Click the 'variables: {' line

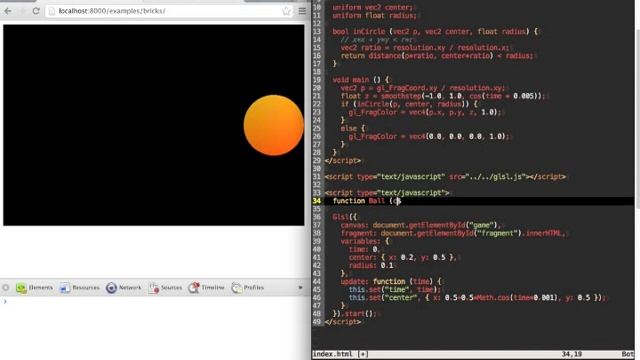[365, 241]
